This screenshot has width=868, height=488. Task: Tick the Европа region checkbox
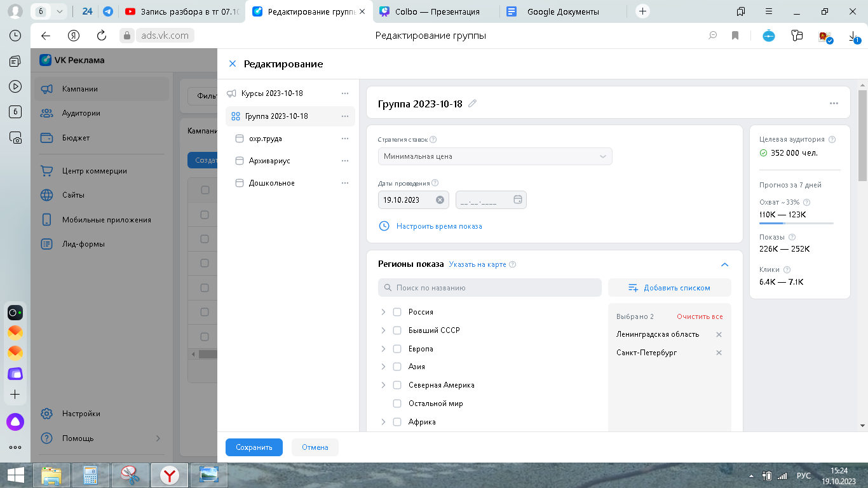[x=397, y=349]
